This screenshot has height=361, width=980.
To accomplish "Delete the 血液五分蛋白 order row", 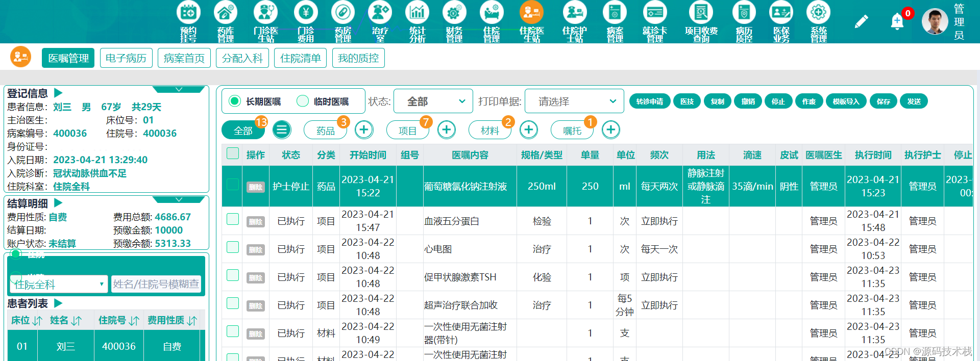I will (256, 222).
